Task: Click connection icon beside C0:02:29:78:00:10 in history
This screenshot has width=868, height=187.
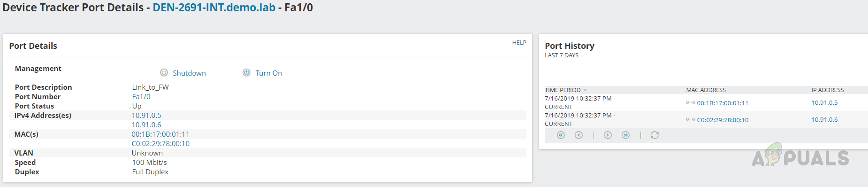Action: (690, 119)
